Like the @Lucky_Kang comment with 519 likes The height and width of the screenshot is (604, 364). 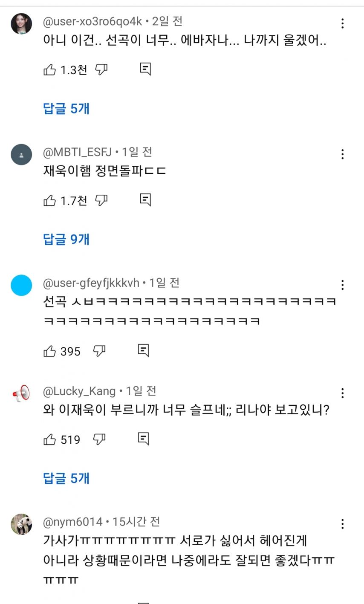(x=50, y=439)
